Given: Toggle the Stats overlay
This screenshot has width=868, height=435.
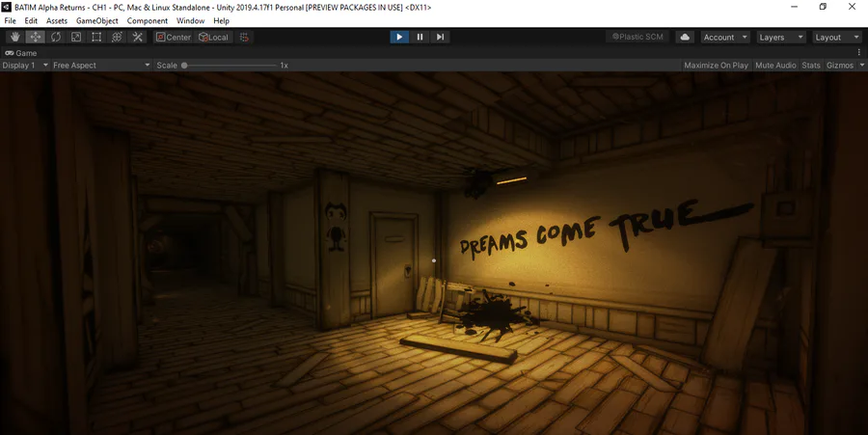Looking at the screenshot, I should click(811, 66).
